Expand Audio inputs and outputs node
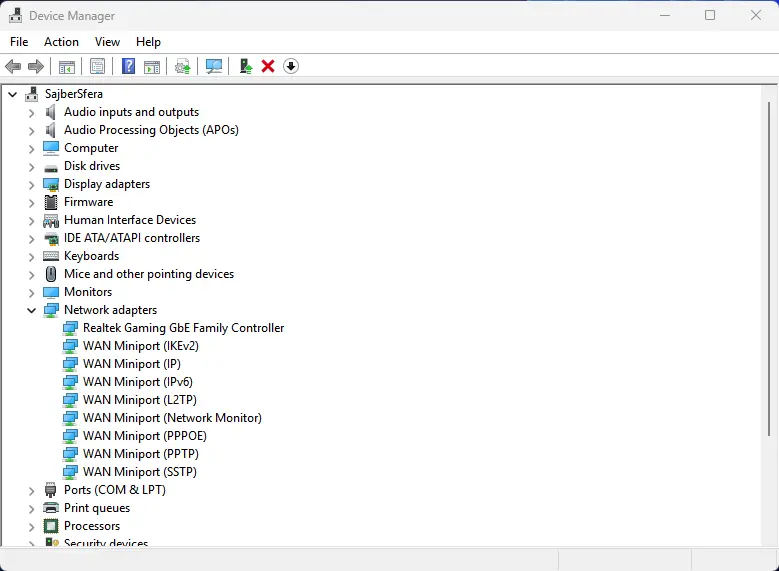Screen dimensions: 779x571 [x=31, y=112]
